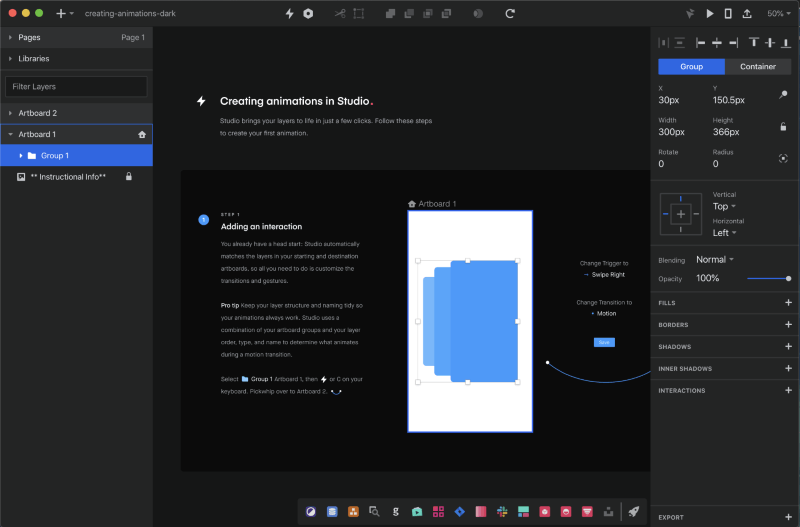Click the blue Save button on canvas
Screen dimensions: 800x527
pyautogui.click(x=604, y=342)
